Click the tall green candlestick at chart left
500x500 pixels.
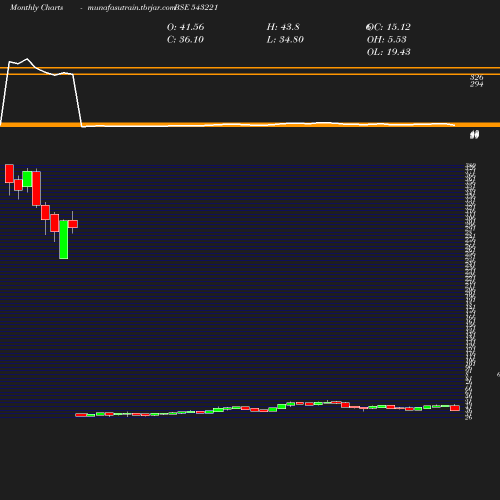[x=64, y=239]
